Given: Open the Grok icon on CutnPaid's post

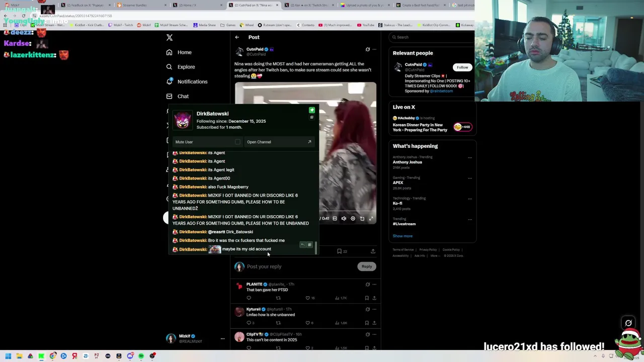Looking at the screenshot, I should [x=367, y=49].
